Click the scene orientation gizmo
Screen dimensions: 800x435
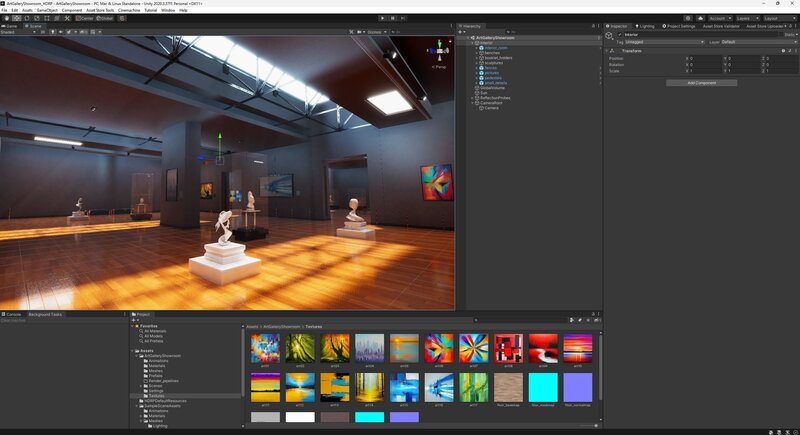(438, 50)
